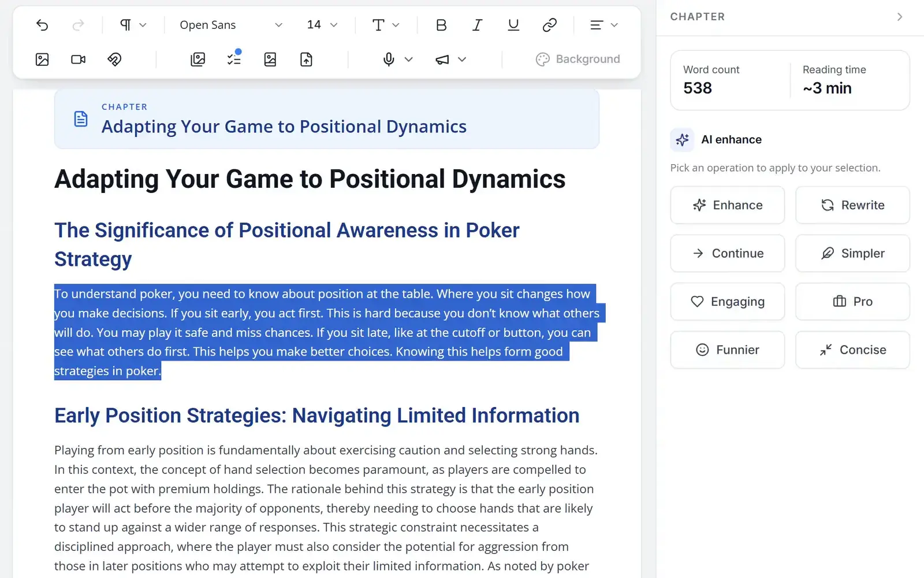Open the paragraph style dropdown

pos(133,25)
